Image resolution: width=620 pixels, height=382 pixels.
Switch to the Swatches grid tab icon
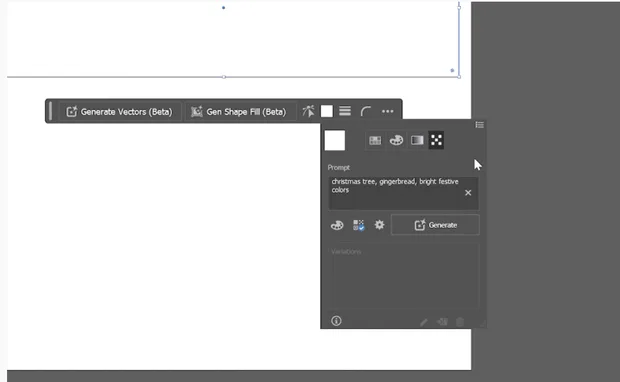(x=375, y=140)
